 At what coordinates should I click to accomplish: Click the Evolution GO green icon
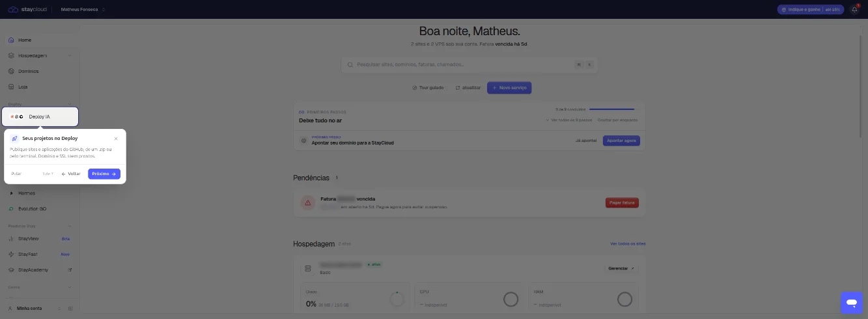pos(11,209)
